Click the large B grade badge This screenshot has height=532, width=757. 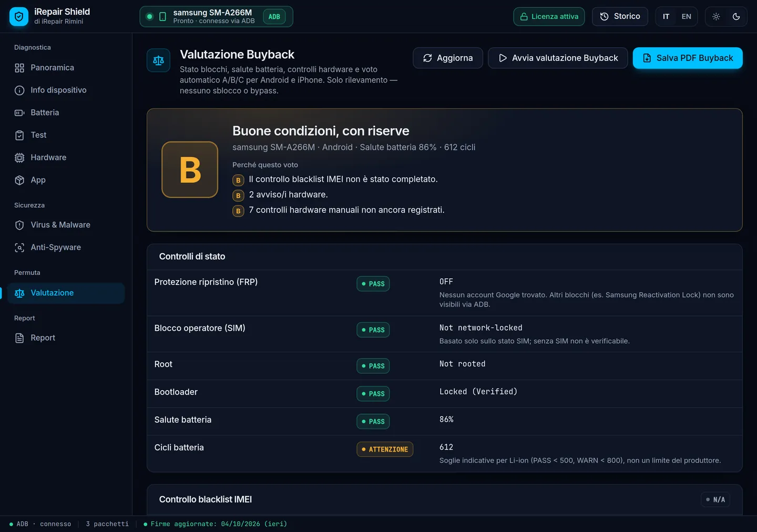(190, 170)
